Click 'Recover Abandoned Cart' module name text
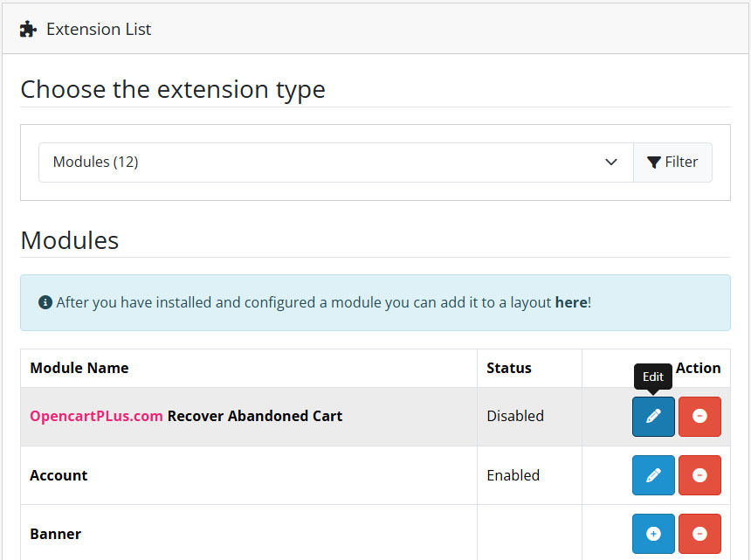 255,416
